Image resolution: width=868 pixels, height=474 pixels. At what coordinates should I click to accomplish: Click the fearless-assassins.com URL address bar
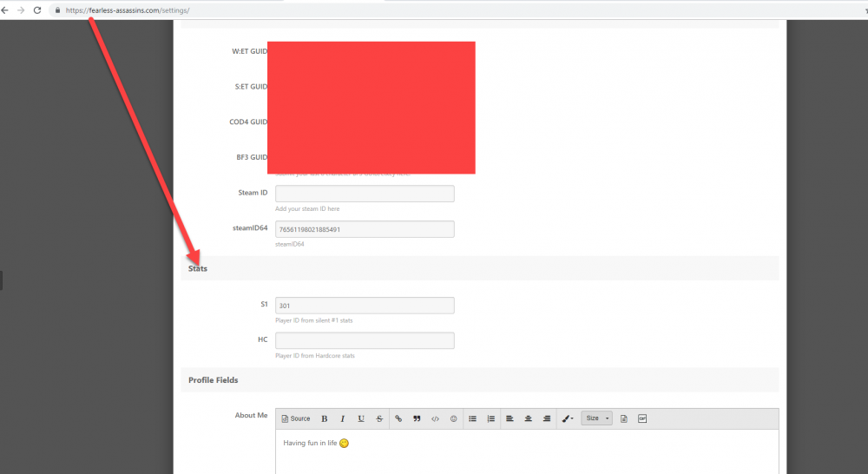point(128,10)
